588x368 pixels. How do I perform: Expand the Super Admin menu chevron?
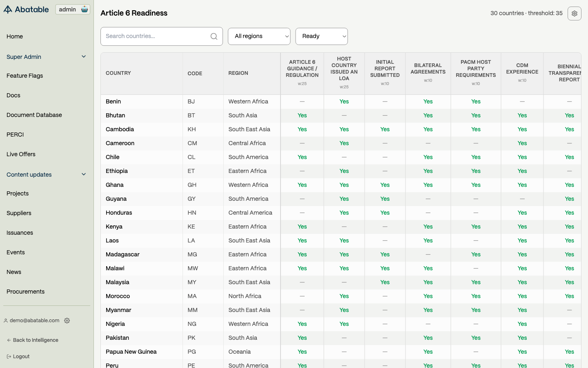pyautogui.click(x=84, y=57)
